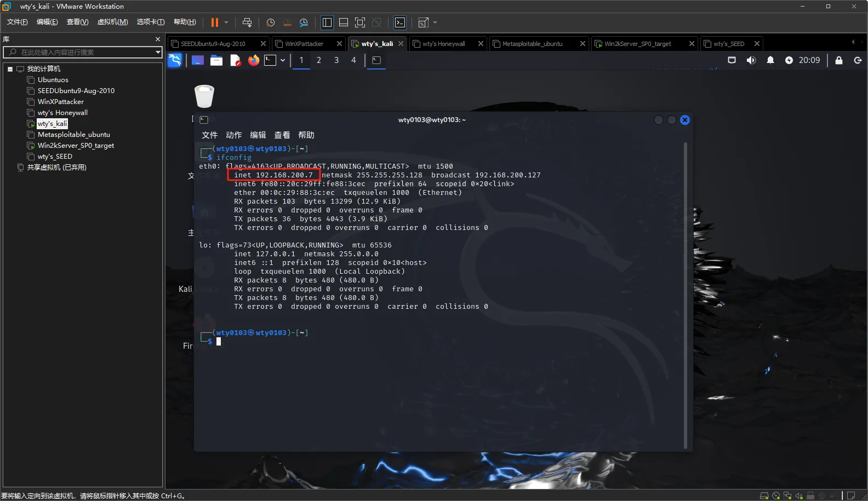This screenshot has width=868, height=501.
Task: Click the show desktop icon in Kali panel
Action: (198, 60)
